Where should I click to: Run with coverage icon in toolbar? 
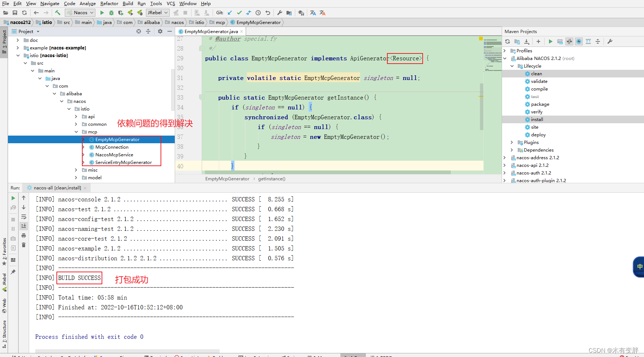pos(121,13)
